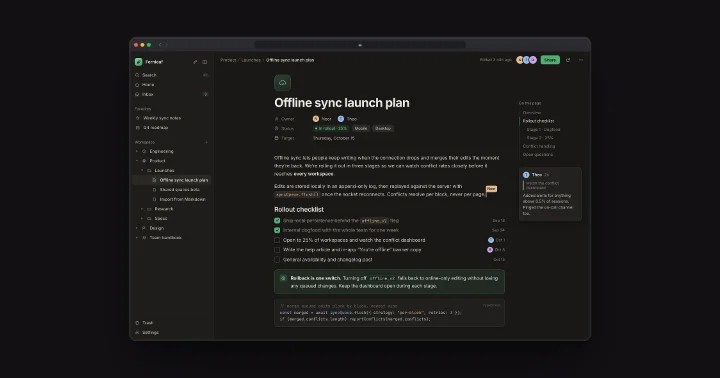Click the back navigation arrow
Image resolution: width=720 pixels, height=378 pixels.
point(160,45)
